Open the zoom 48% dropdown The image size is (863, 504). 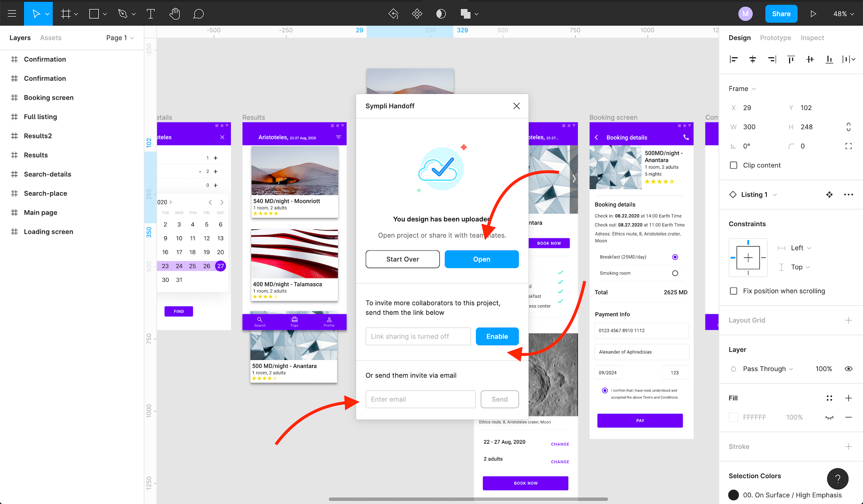[844, 14]
